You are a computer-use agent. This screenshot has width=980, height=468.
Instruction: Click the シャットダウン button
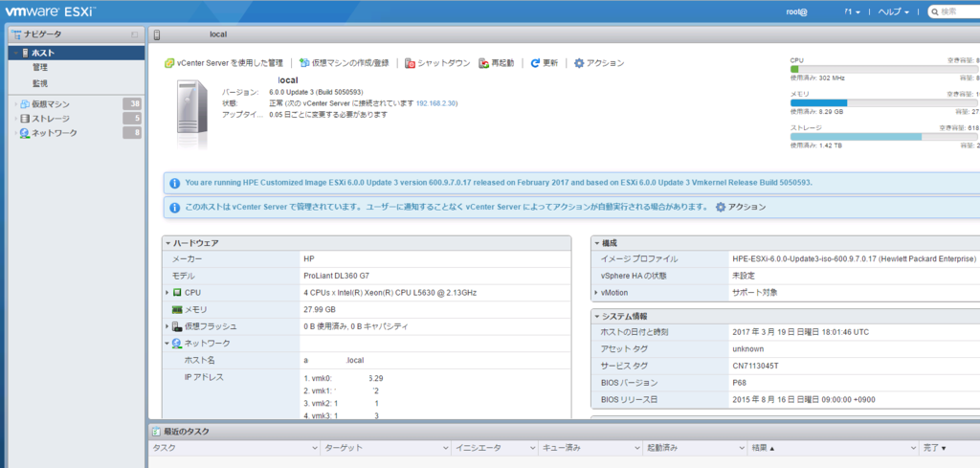tap(437, 63)
